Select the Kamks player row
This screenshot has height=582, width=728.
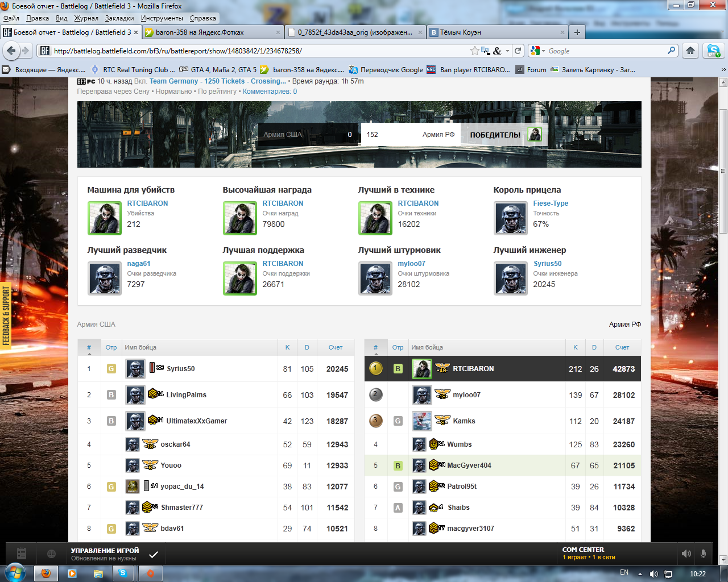pyautogui.click(x=503, y=421)
